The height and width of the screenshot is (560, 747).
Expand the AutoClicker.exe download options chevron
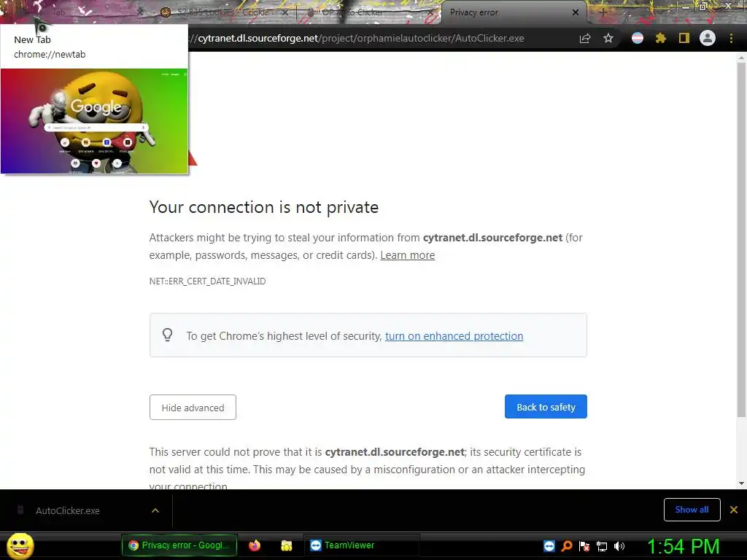coord(155,510)
